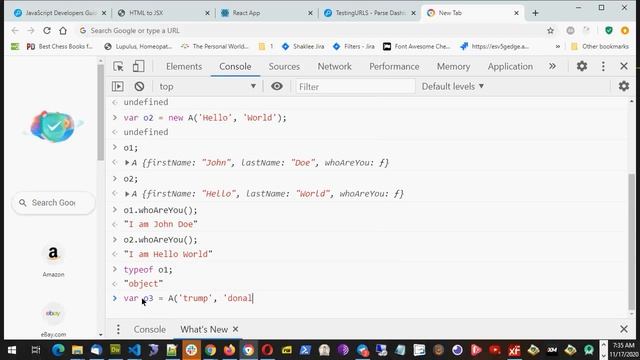This screenshot has height=360, width=640.
Task: Open the eBay.com shortcut tile
Action: coord(53,320)
